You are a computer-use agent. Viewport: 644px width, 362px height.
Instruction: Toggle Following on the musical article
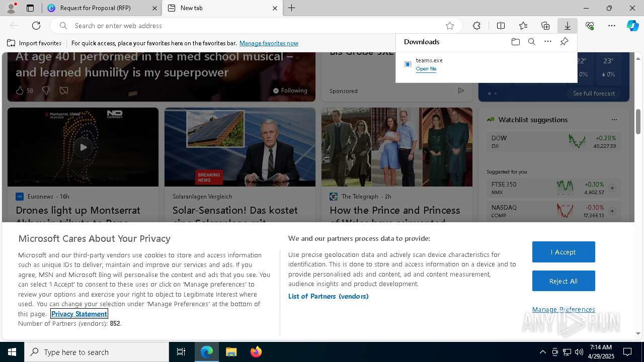point(290,90)
